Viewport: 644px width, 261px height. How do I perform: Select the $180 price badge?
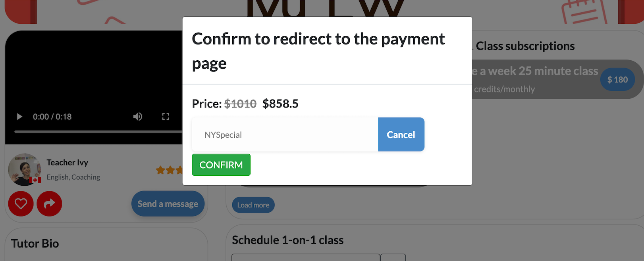[x=617, y=80]
